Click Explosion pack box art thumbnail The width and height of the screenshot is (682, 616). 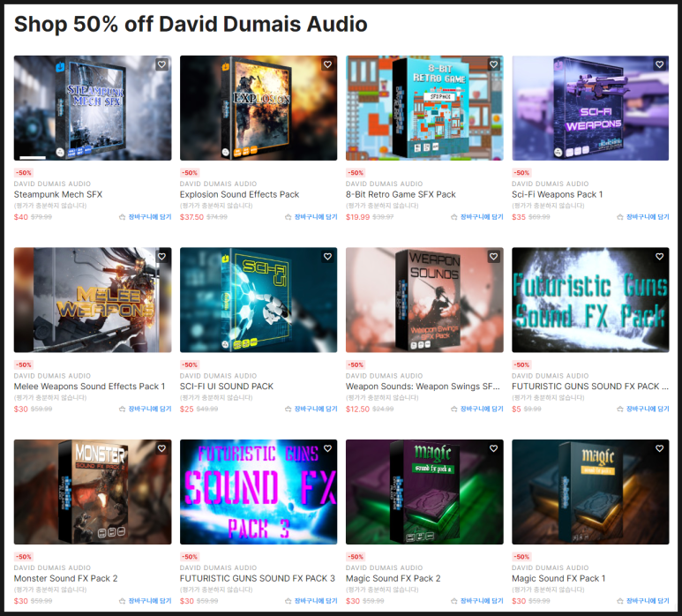pyautogui.click(x=259, y=108)
